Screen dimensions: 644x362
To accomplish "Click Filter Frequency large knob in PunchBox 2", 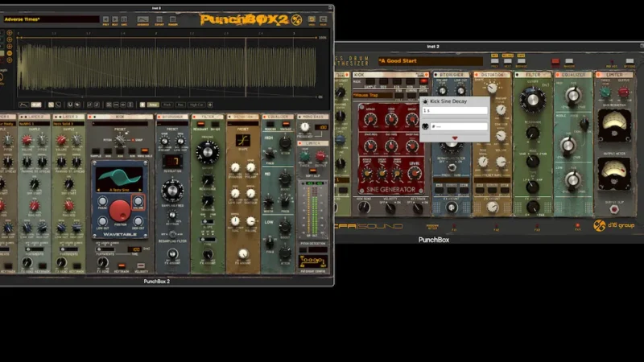I will (x=208, y=152).
